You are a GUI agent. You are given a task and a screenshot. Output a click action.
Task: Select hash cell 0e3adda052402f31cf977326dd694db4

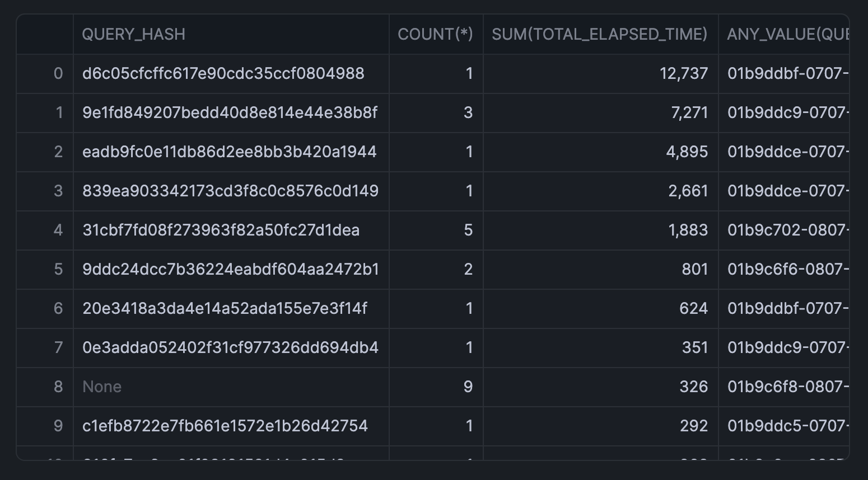click(230, 348)
